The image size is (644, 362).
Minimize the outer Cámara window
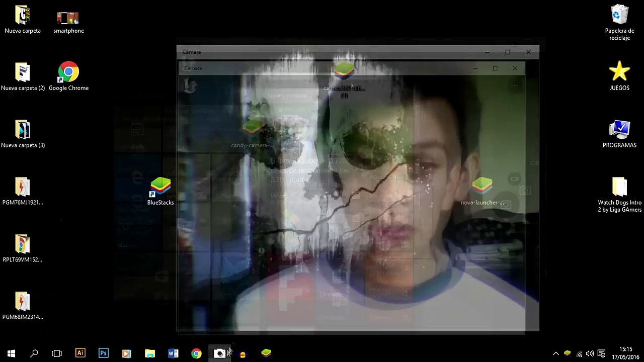[x=487, y=52]
